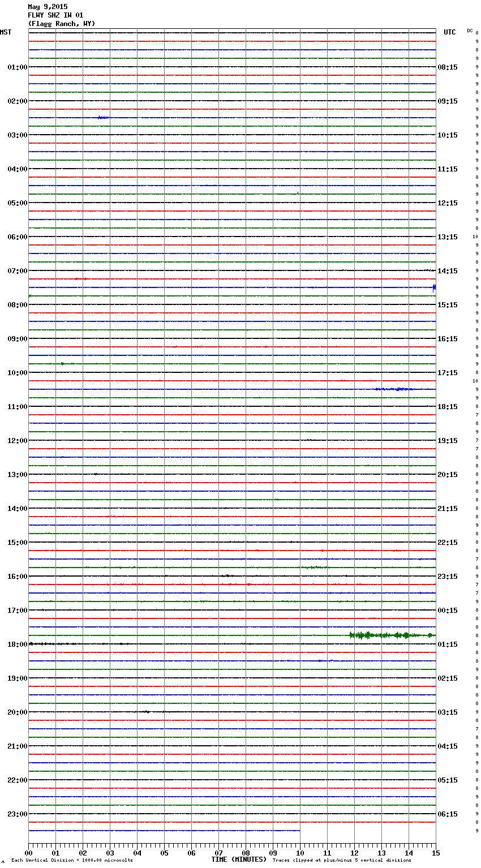Click the DC column header
Image resolution: width=481 pixels, height=868 pixels.
(470, 31)
